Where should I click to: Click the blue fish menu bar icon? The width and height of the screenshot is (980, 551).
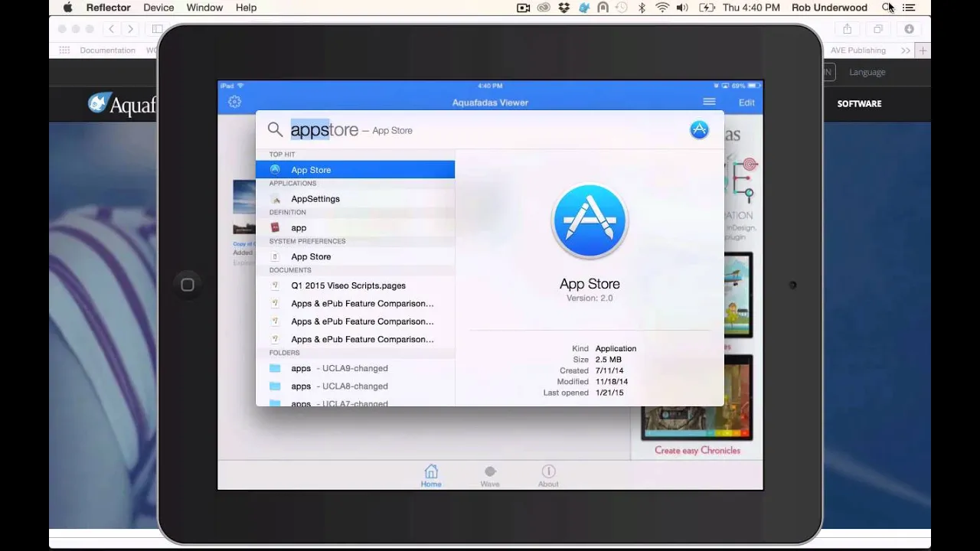[583, 8]
